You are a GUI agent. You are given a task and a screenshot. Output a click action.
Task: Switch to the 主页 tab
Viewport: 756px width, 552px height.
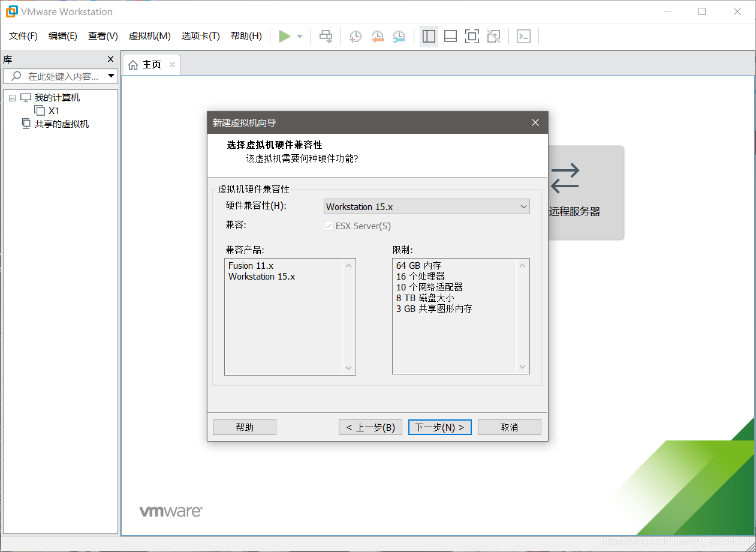[152, 65]
